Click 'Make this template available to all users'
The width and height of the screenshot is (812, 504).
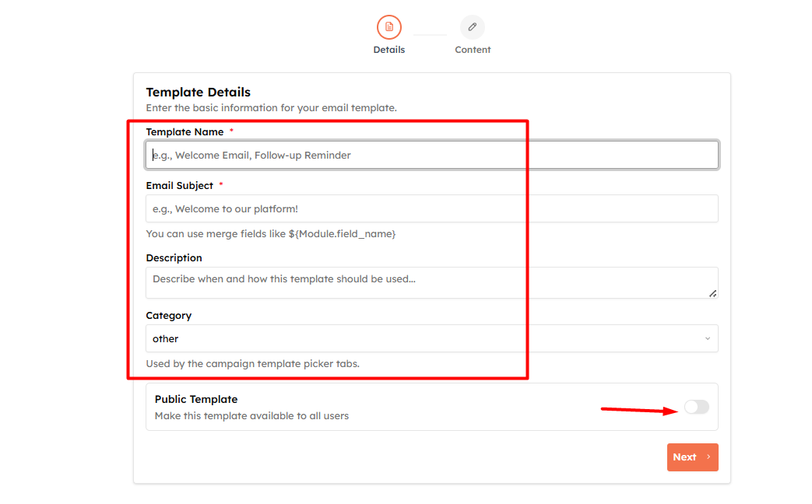pos(251,416)
